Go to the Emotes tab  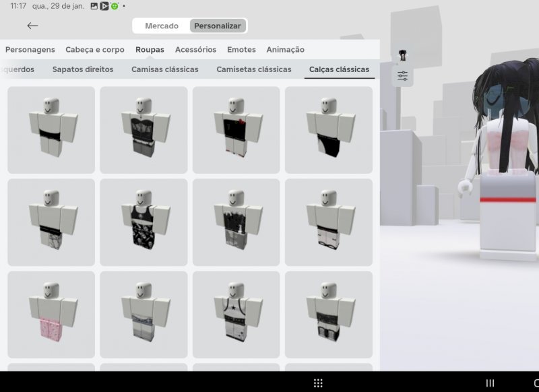coord(241,50)
